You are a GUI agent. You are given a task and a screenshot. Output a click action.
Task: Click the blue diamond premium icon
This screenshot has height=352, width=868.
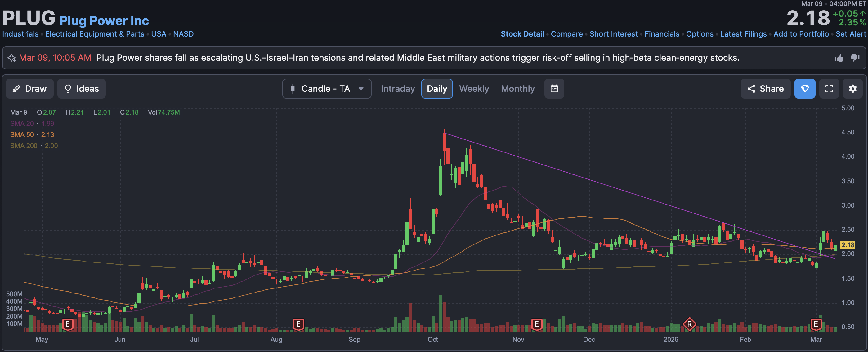pos(805,89)
